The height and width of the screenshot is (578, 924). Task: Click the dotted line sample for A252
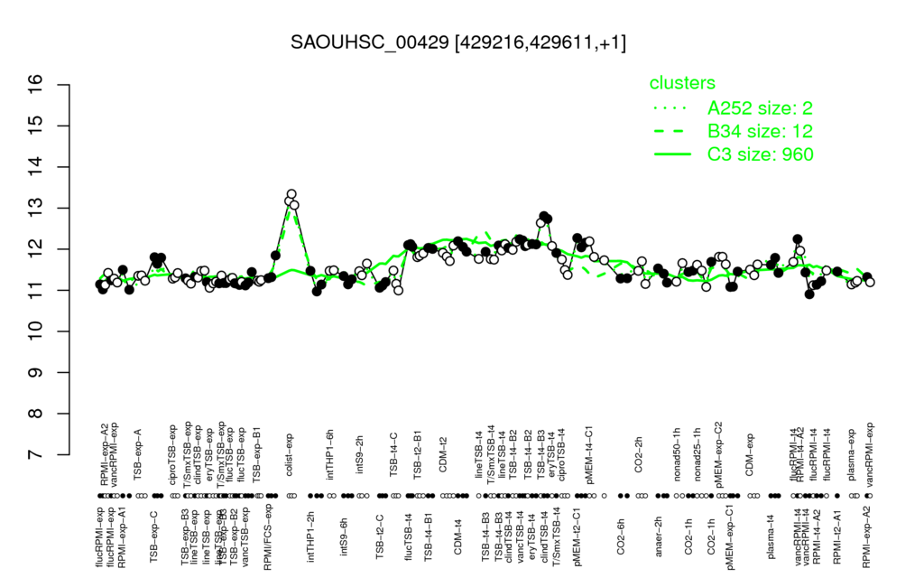point(672,108)
